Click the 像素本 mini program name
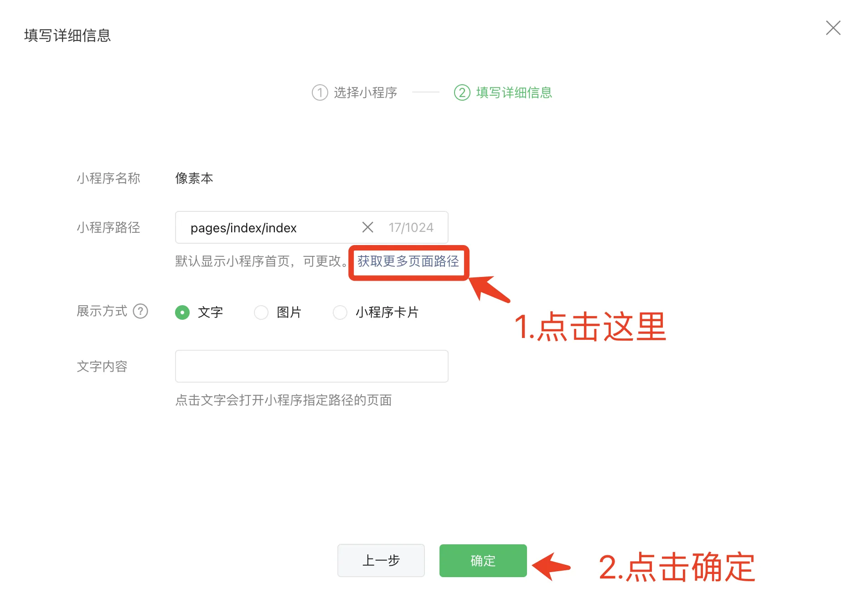This screenshot has width=868, height=604. (194, 178)
